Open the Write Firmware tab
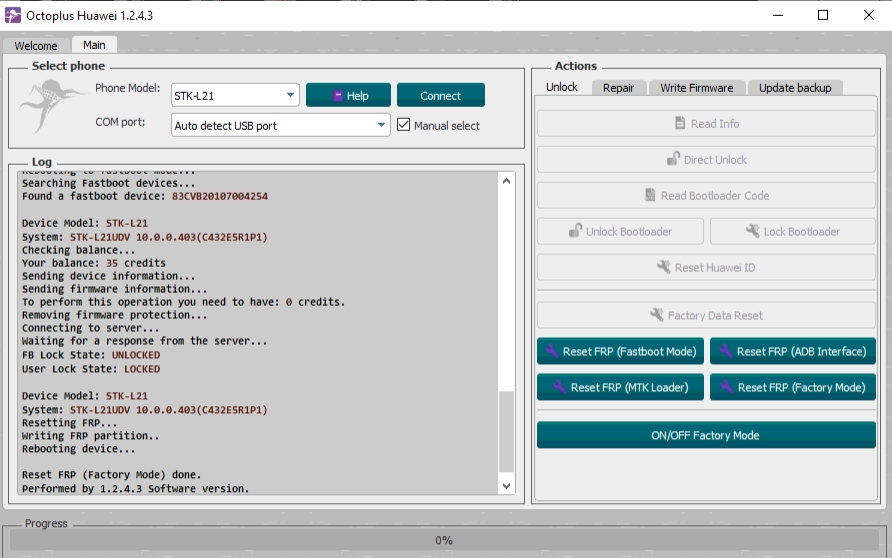 point(696,88)
